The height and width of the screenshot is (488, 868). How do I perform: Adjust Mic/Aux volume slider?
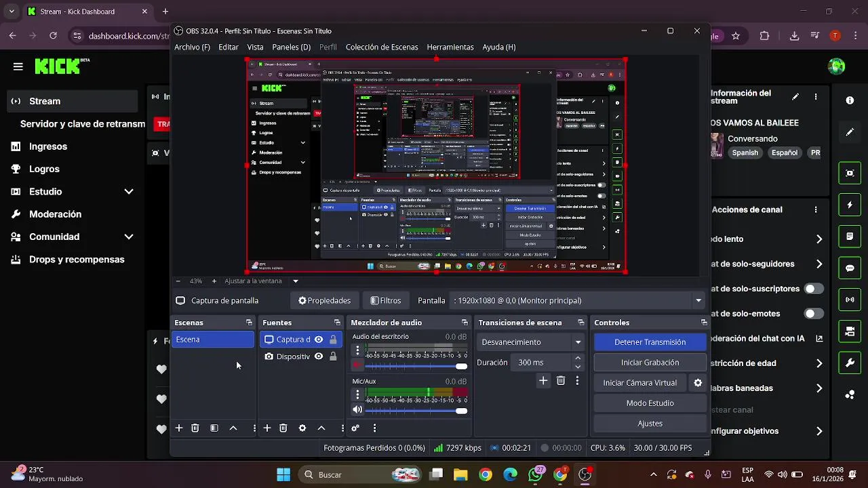[416, 410]
